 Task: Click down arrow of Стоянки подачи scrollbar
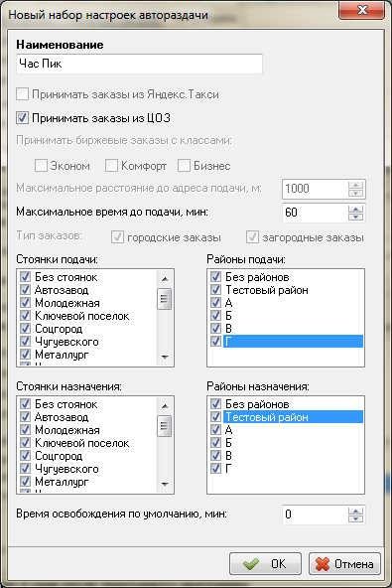coord(165,357)
